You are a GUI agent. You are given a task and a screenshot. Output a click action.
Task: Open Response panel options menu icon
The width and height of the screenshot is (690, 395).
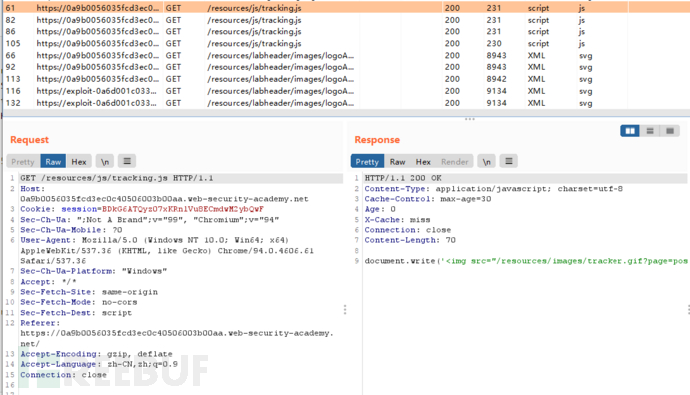coord(509,161)
